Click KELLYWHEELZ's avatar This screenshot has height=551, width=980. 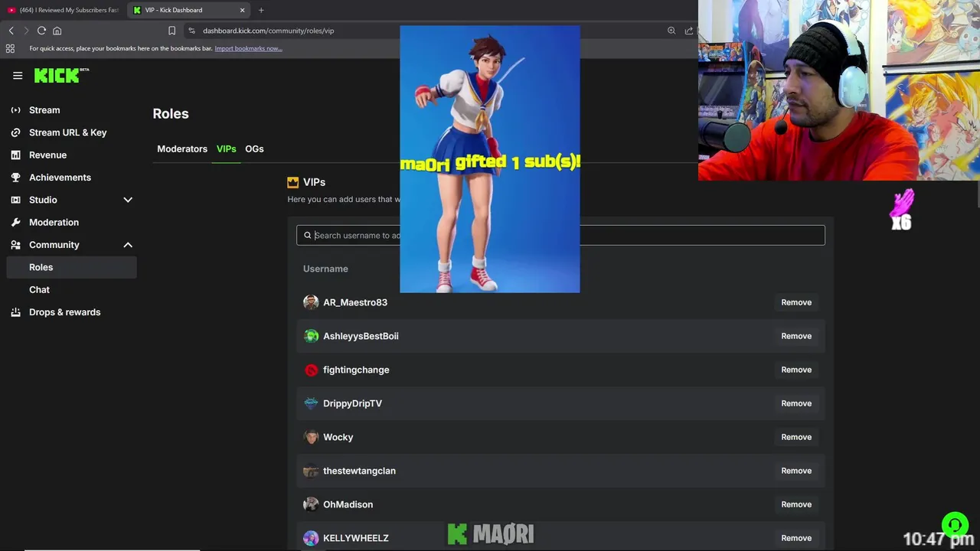tap(311, 538)
